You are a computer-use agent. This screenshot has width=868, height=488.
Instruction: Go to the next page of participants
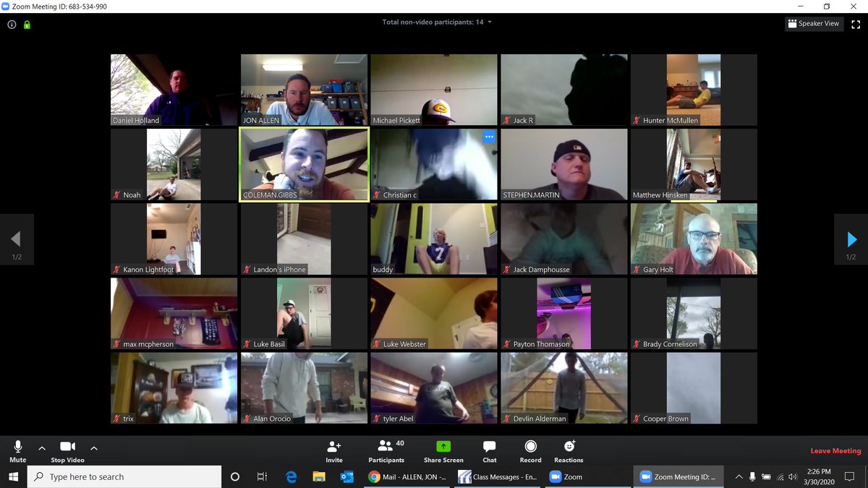click(851, 239)
